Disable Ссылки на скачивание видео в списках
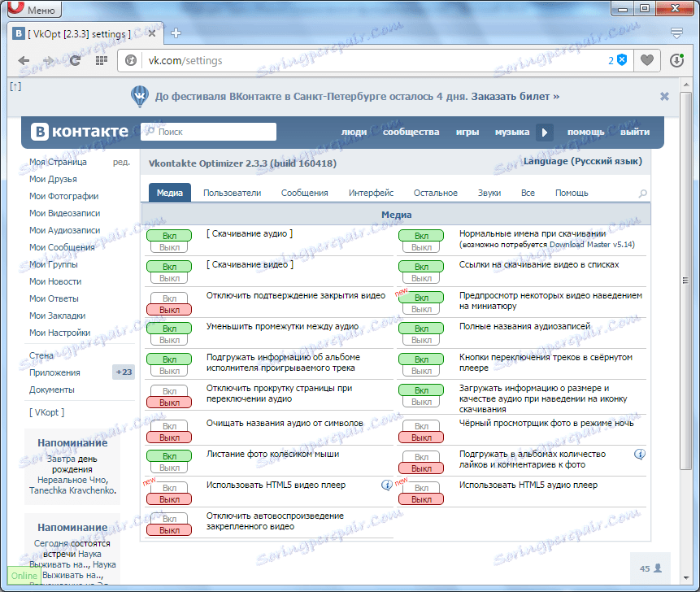This screenshot has width=700, height=592. point(421,278)
